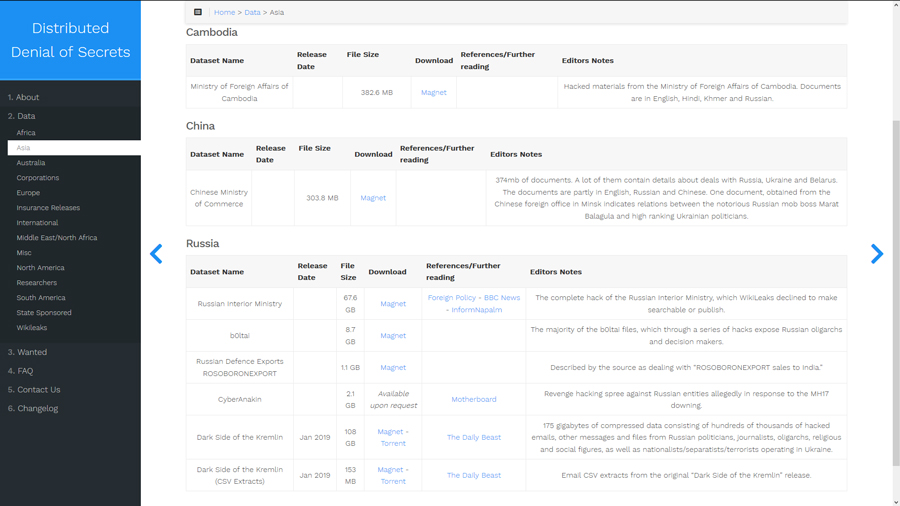Screen dimensions: 900x506
Task: Click the Distributed Denial of Secrets title
Action: [70, 40]
